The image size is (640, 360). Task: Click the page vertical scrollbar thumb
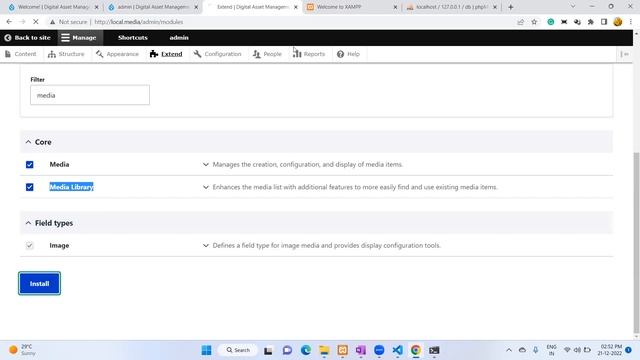click(x=636, y=242)
